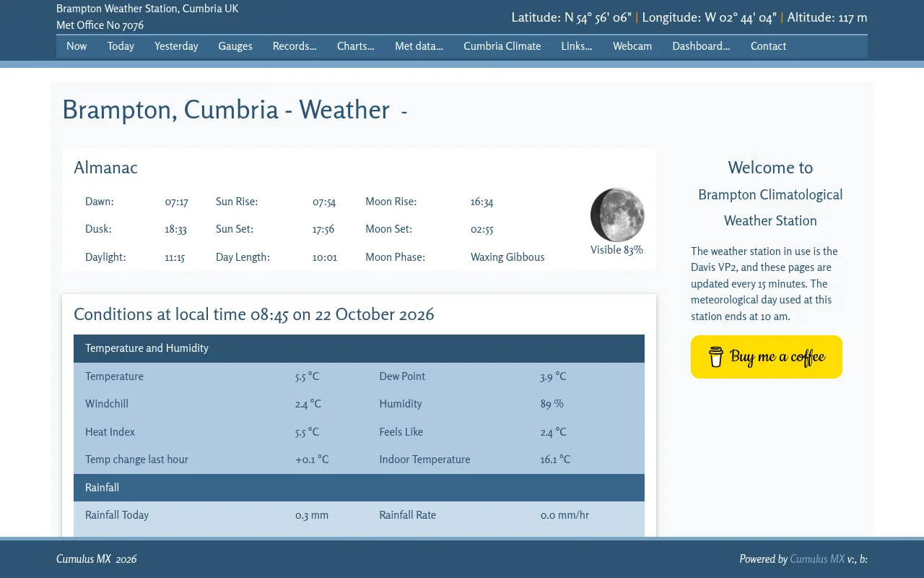This screenshot has height=578, width=924.
Task: Open the Yesterday page
Action: click(176, 46)
